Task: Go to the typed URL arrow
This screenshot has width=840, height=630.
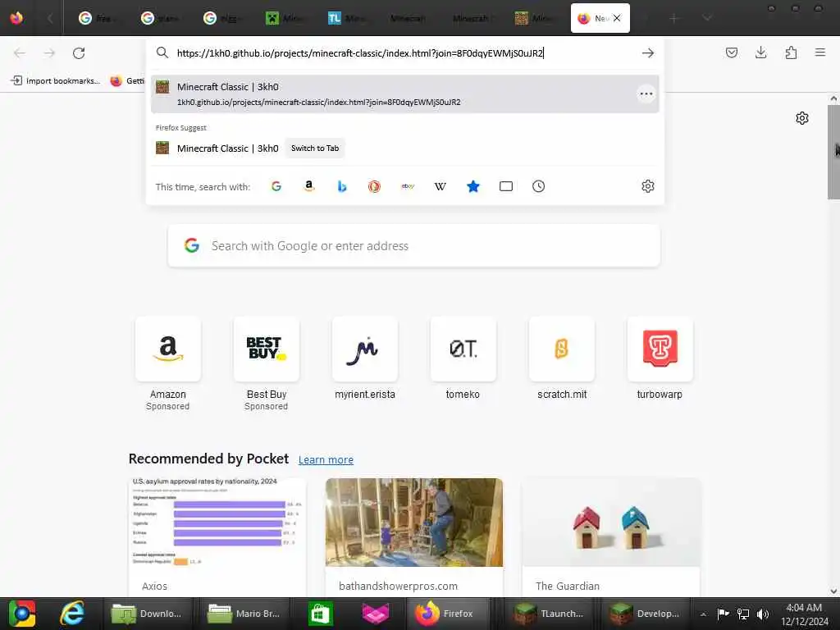Action: click(x=648, y=53)
